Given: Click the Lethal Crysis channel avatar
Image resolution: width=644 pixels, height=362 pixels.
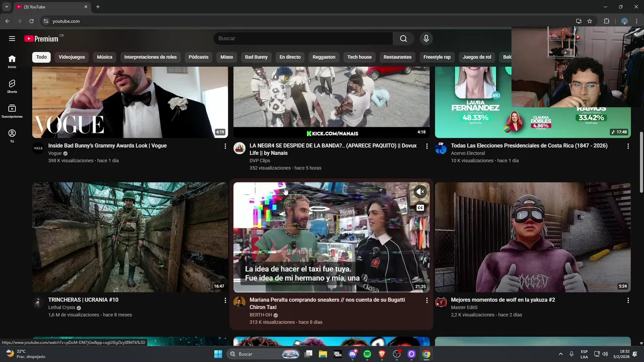Looking at the screenshot, I should click(x=38, y=302).
